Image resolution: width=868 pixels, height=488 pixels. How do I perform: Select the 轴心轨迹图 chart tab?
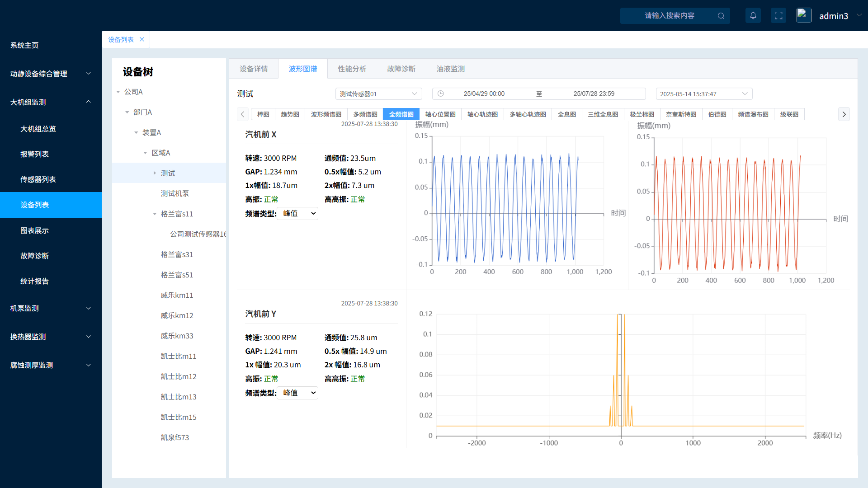[x=482, y=114]
